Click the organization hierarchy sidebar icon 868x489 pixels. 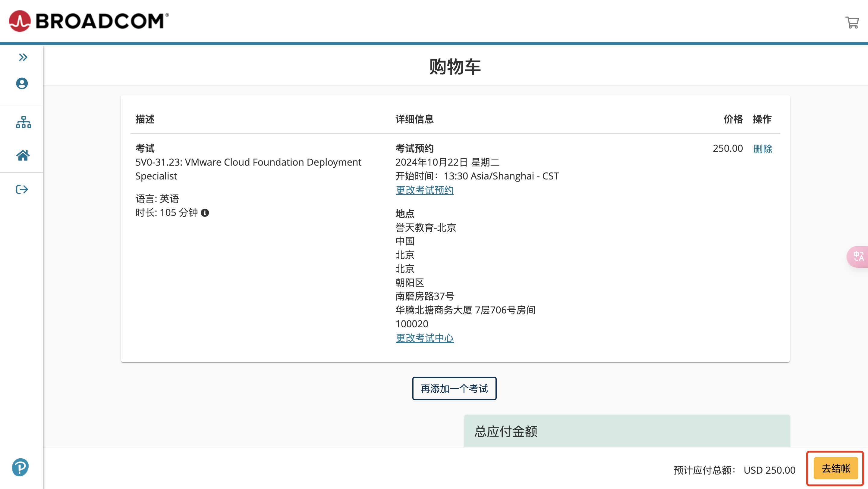pyautogui.click(x=23, y=122)
